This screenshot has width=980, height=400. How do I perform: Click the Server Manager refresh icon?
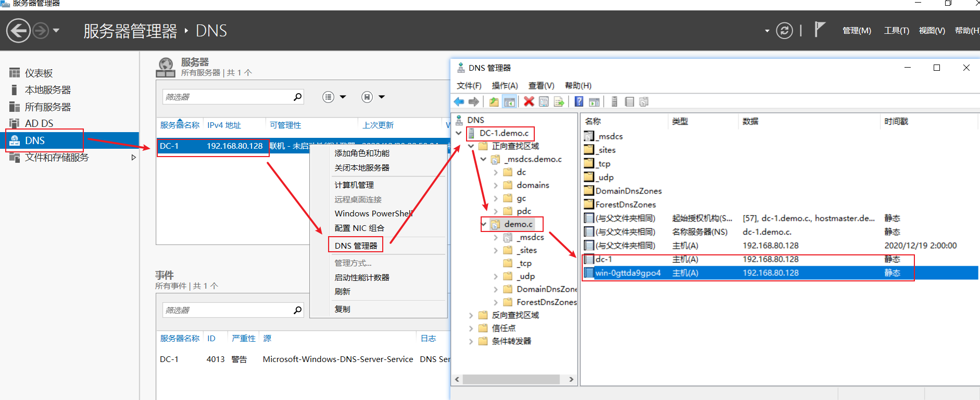click(784, 31)
